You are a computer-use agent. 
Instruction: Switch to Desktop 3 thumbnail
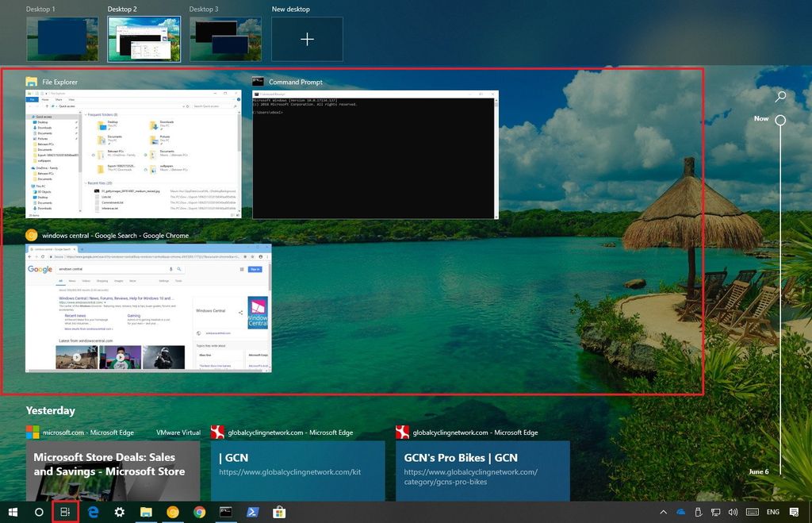(225, 37)
